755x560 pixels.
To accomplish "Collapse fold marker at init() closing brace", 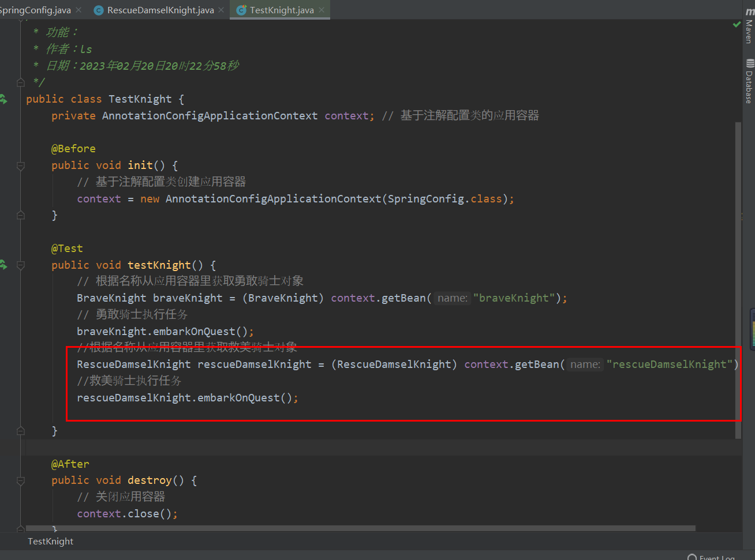I will click(x=21, y=215).
